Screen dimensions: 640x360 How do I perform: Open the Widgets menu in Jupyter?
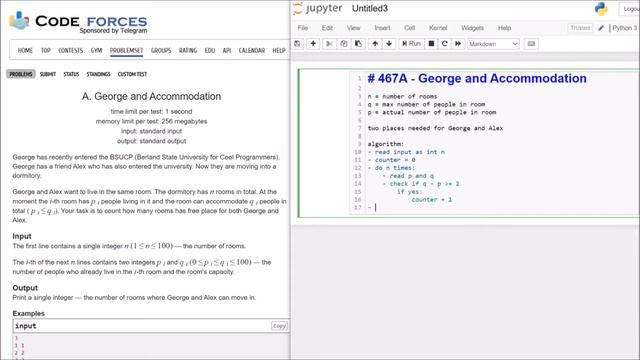pos(472,28)
